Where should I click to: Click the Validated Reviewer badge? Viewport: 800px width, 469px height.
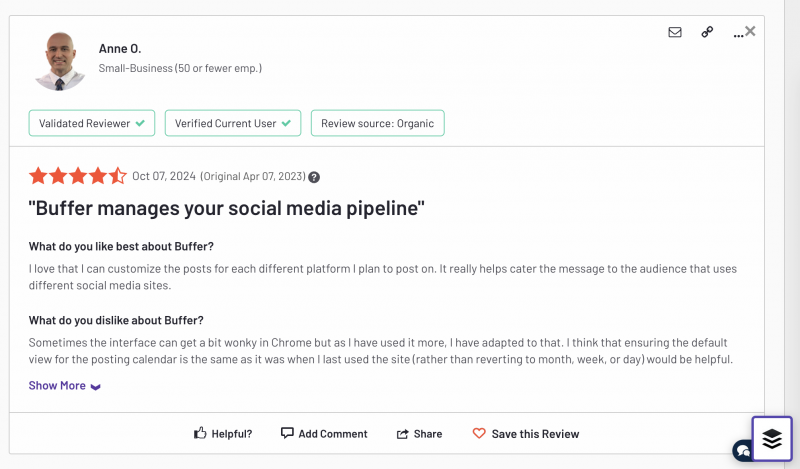point(92,123)
